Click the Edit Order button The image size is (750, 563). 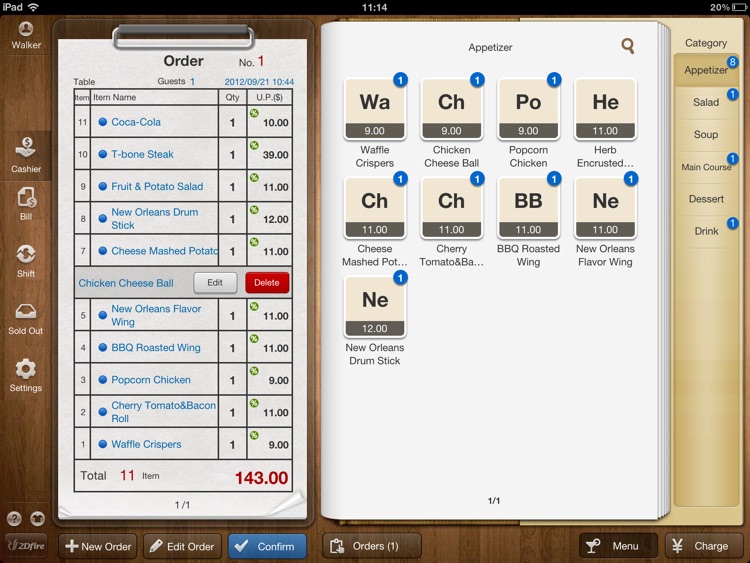182,546
